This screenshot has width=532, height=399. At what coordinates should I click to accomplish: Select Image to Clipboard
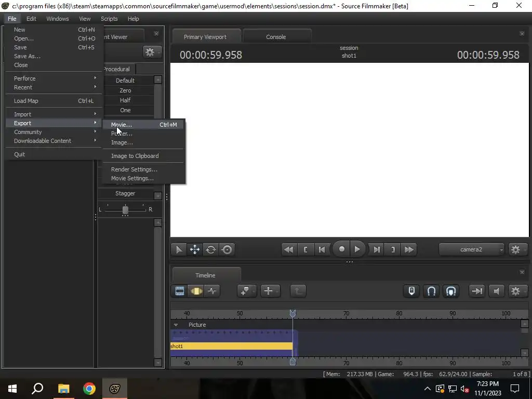point(144,156)
